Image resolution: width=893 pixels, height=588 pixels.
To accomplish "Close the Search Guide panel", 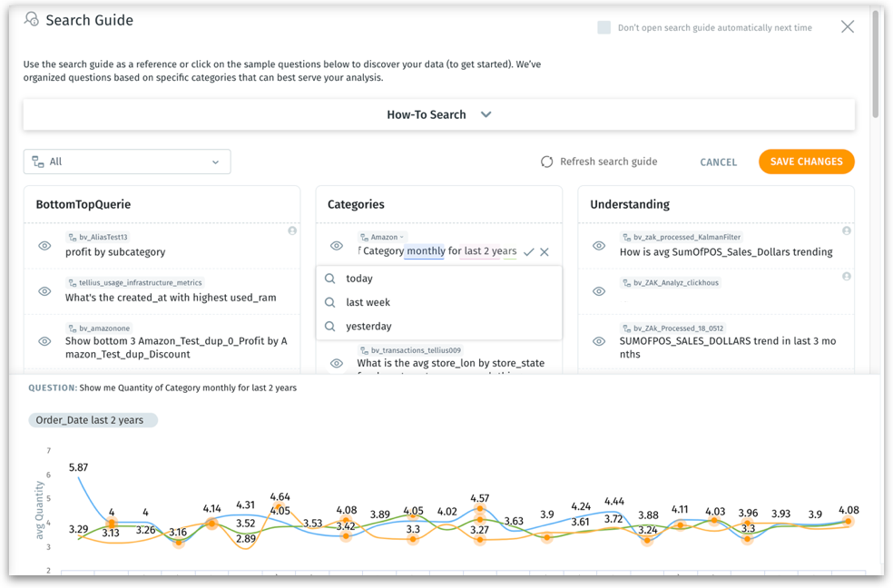I will pos(848,27).
